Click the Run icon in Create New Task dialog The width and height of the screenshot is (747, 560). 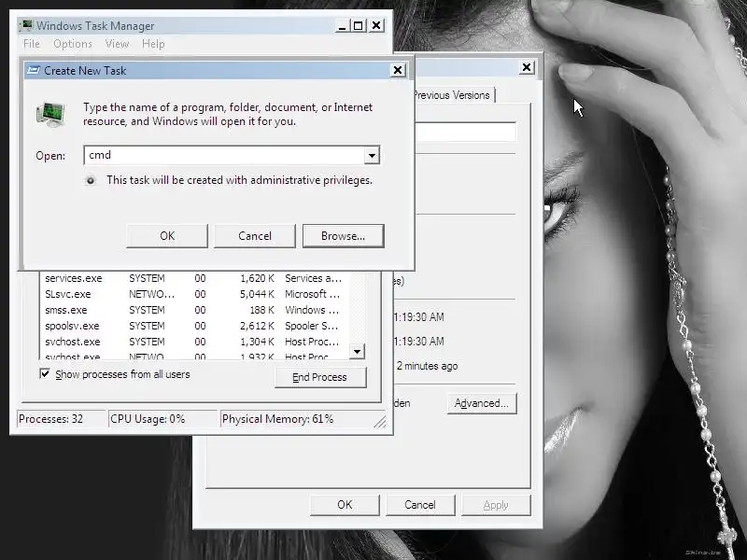[51, 114]
